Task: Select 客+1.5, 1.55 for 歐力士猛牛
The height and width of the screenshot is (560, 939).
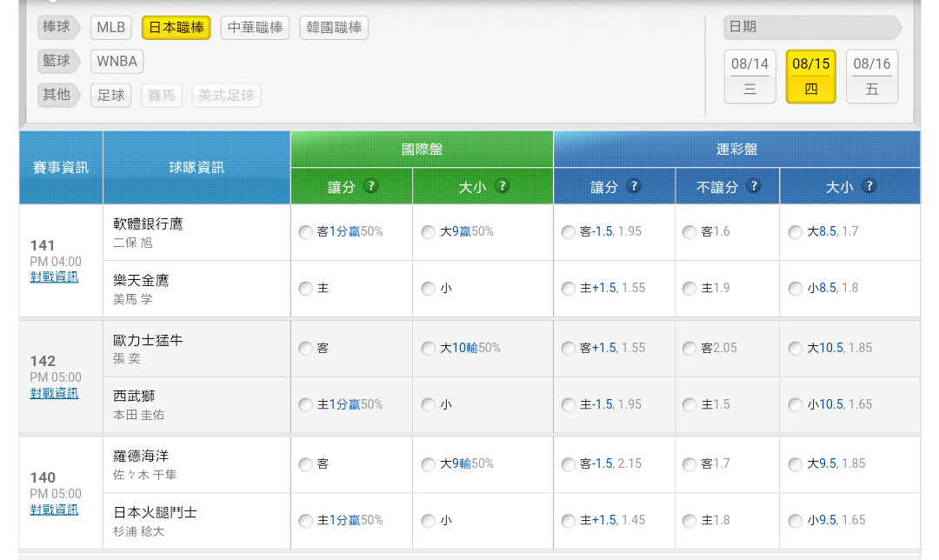Action: 569,349
